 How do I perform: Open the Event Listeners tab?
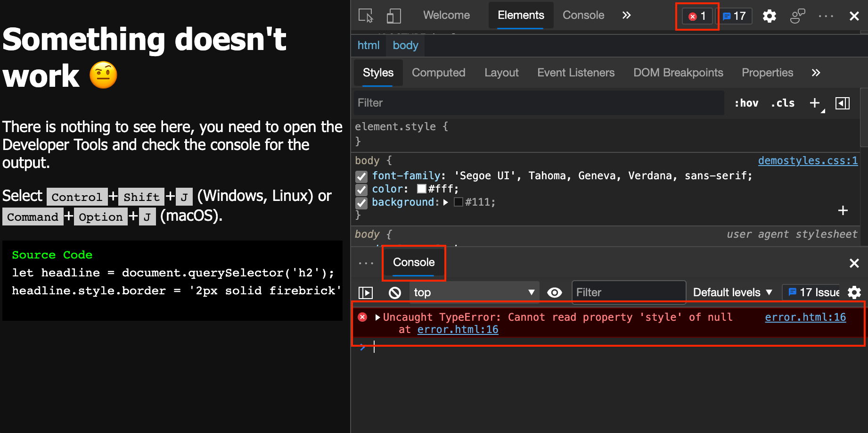[576, 73]
